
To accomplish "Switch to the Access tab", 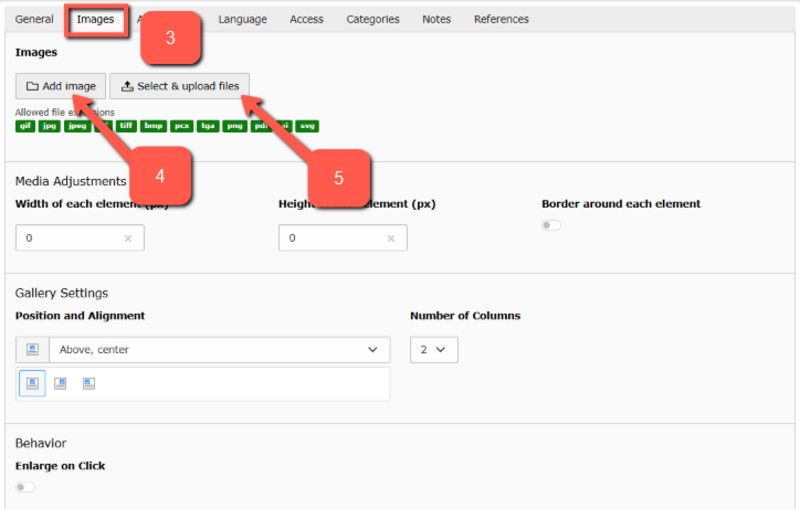I will tap(306, 19).
